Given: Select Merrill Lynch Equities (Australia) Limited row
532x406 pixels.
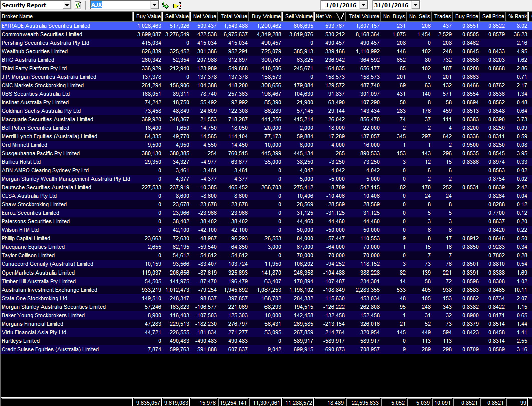Looking at the screenshot, I should [x=266, y=136].
